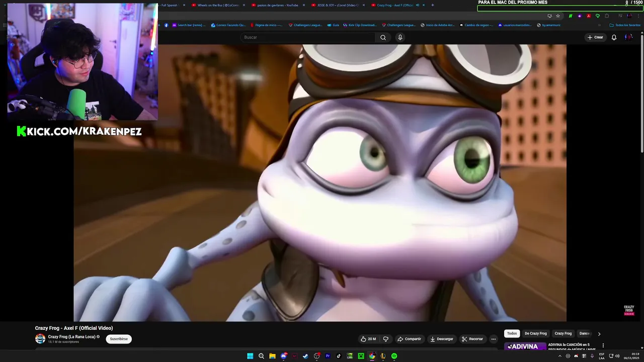This screenshot has width=644, height=362.
Task: Click the Crazy Frog video player
Action: (320, 183)
